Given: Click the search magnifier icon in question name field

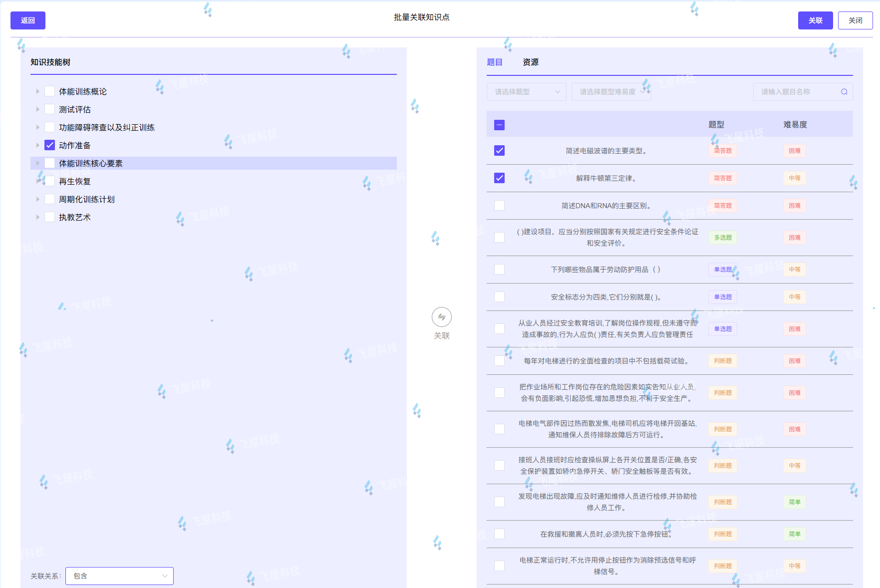Looking at the screenshot, I should [844, 92].
